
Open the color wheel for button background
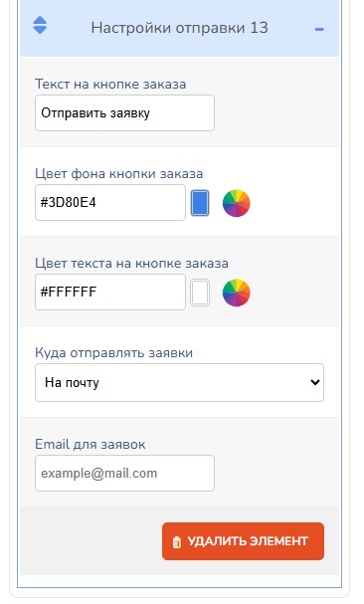(x=237, y=203)
